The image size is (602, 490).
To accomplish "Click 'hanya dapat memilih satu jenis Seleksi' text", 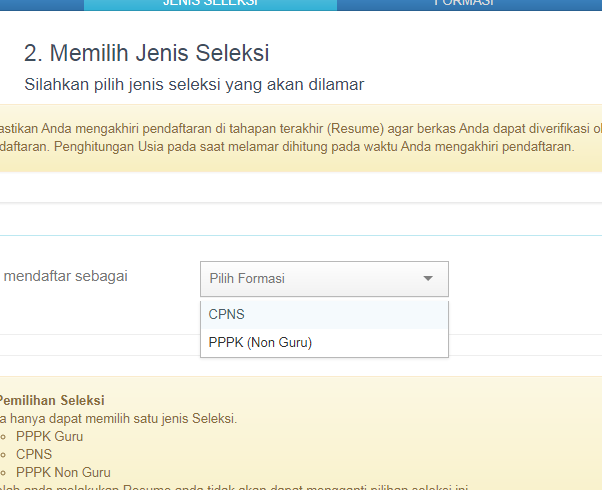I will click(x=123, y=418).
